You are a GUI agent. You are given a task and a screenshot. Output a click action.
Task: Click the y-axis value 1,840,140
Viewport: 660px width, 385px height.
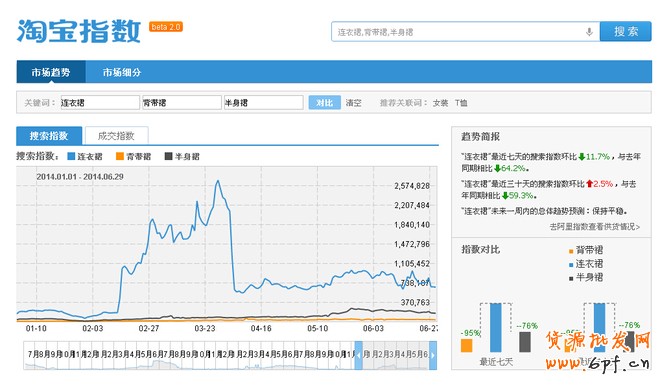(x=412, y=225)
